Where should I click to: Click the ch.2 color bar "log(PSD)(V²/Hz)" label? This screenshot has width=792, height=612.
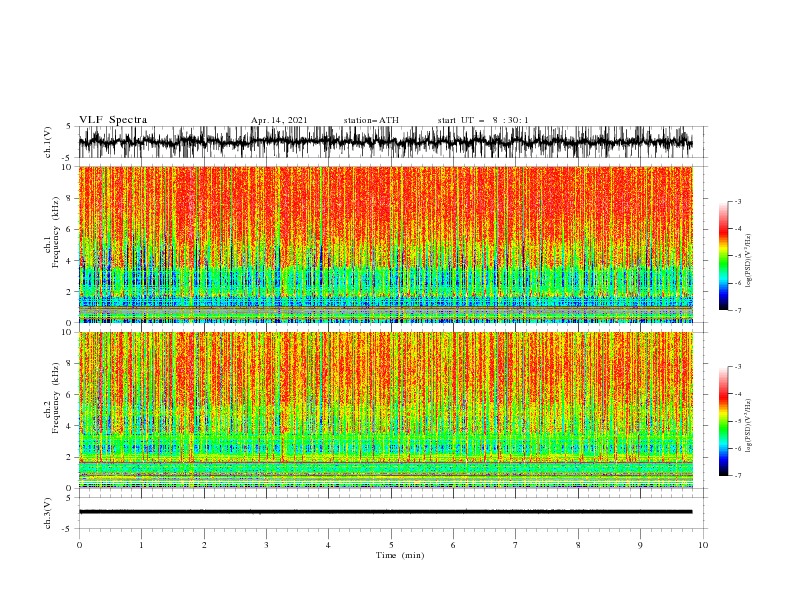coord(749,426)
